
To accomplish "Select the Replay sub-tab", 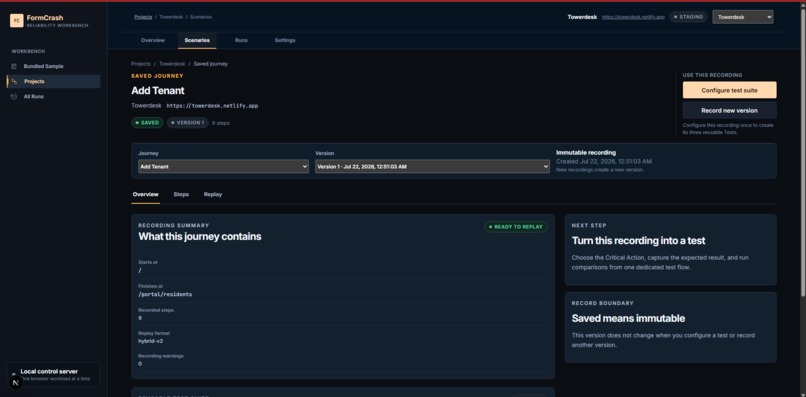I will [213, 194].
